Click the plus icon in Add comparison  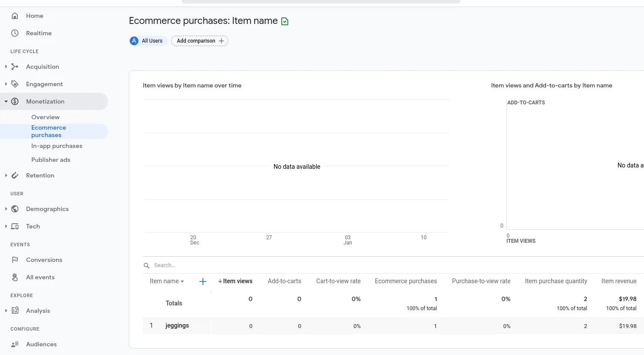221,41
